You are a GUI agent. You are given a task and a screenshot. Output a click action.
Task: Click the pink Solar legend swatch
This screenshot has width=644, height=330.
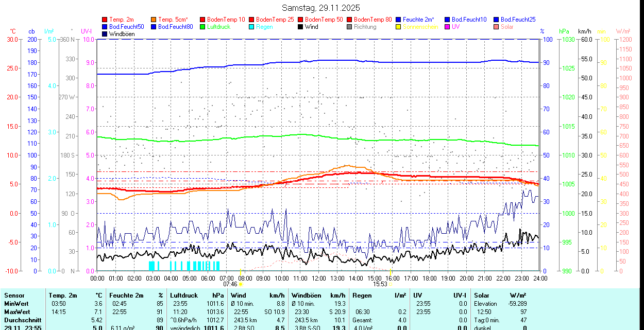pos(496,27)
